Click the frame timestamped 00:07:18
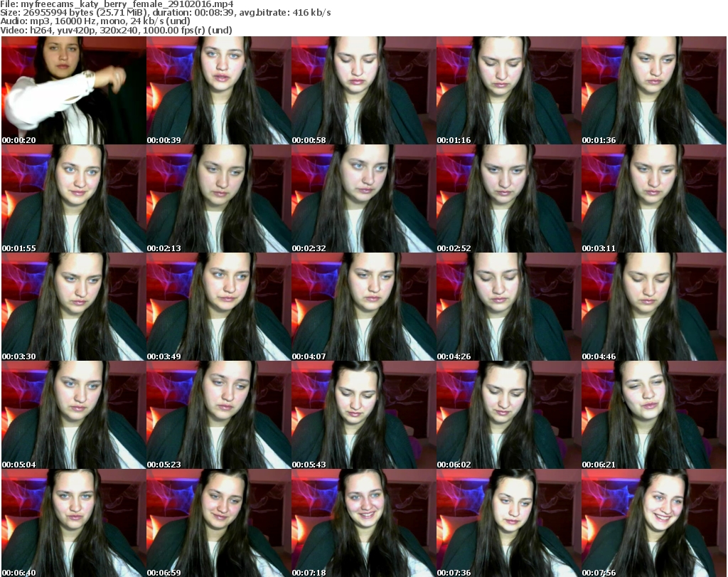 pos(363,523)
